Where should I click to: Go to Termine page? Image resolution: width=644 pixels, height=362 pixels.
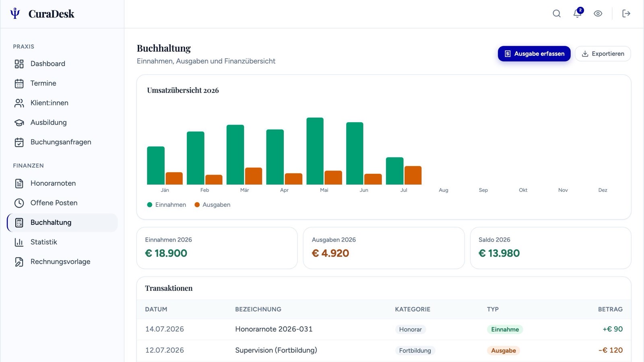click(x=62, y=83)
